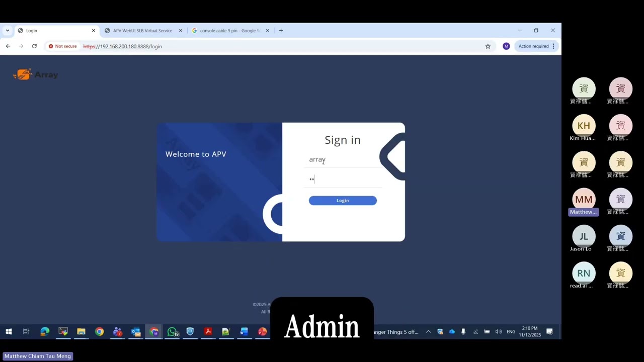Screen dimensions: 644x362
Task: Select the RN read.ai participant avatar
Action: coord(584,274)
